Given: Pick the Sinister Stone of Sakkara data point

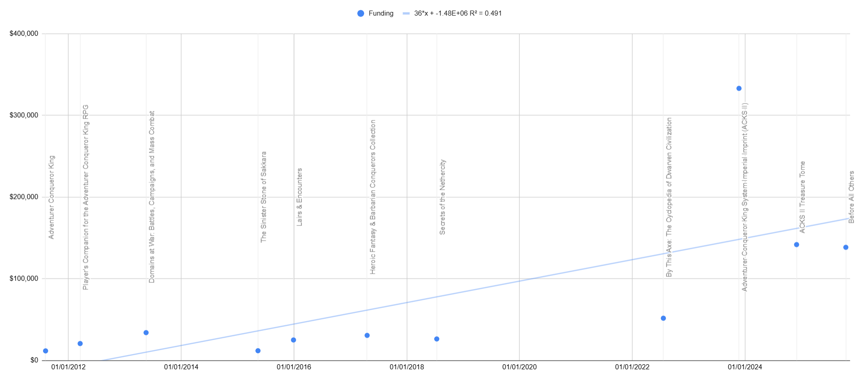Looking at the screenshot, I should click(258, 351).
